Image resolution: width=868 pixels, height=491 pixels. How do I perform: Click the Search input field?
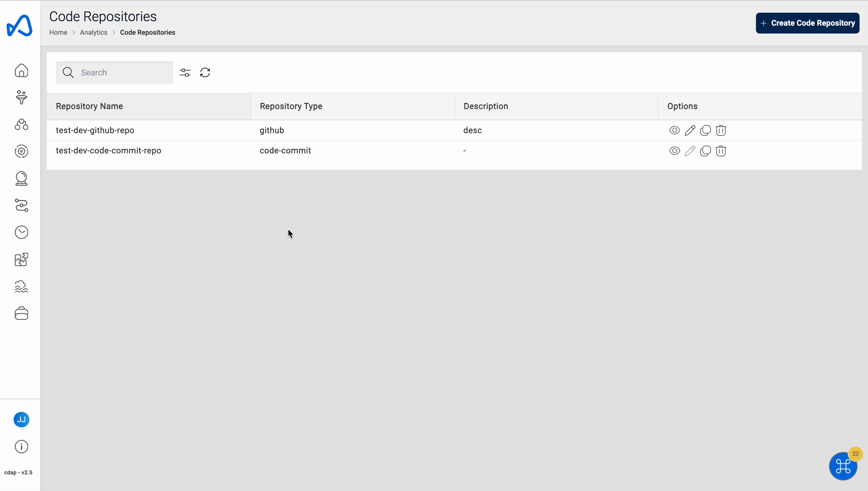(114, 72)
